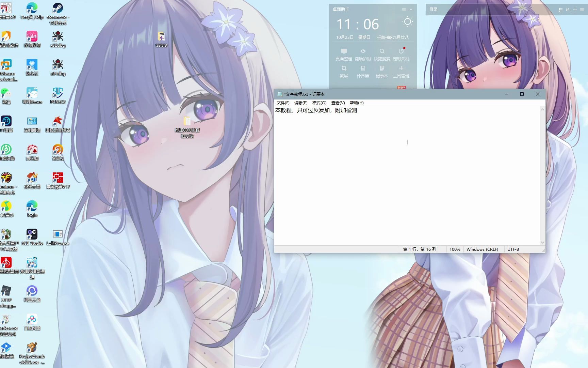Select the LolilPro.exe desktop icon
Screen dimensions: 588x368
tap(58, 237)
